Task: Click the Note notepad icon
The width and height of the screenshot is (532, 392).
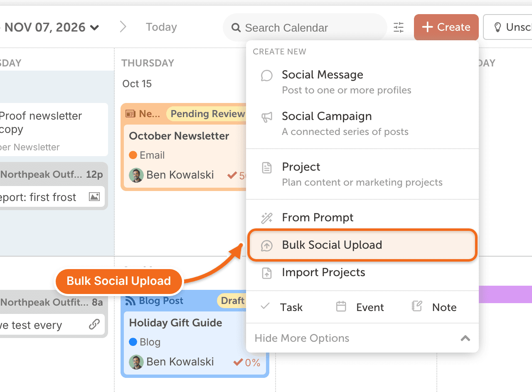Action: (x=416, y=307)
